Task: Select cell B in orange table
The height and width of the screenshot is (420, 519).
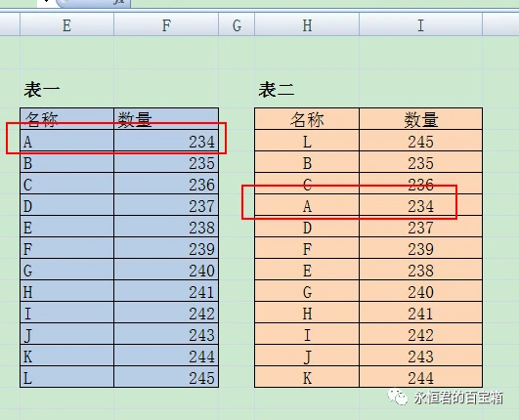Action: pyautogui.click(x=307, y=162)
